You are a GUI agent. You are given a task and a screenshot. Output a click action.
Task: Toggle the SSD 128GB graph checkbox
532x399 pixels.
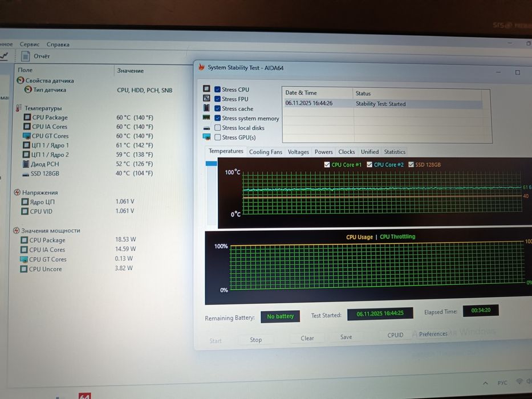411,165
